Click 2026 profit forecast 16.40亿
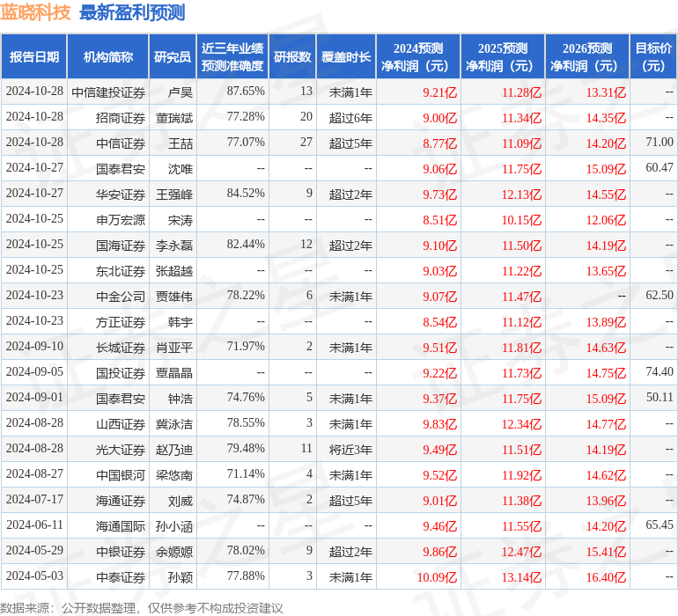The height and width of the screenshot is (616, 678). (x=606, y=577)
